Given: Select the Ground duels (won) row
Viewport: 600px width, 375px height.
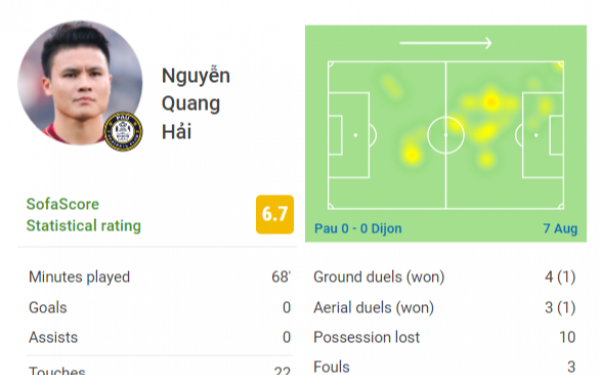Looking at the screenshot, I should (x=445, y=277).
